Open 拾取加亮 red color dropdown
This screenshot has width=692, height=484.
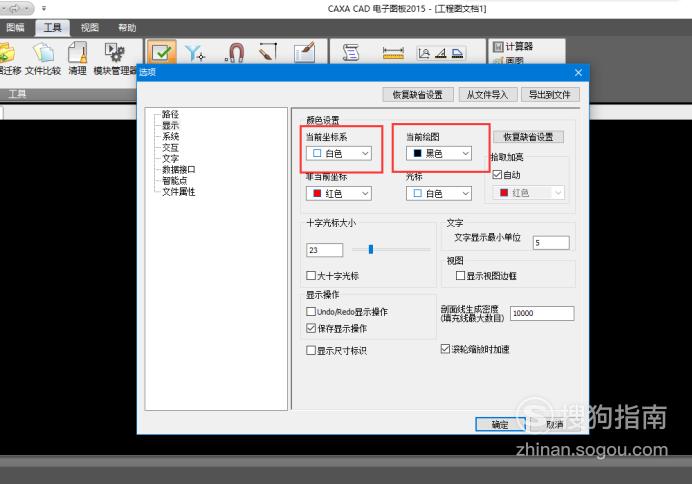pos(528,193)
